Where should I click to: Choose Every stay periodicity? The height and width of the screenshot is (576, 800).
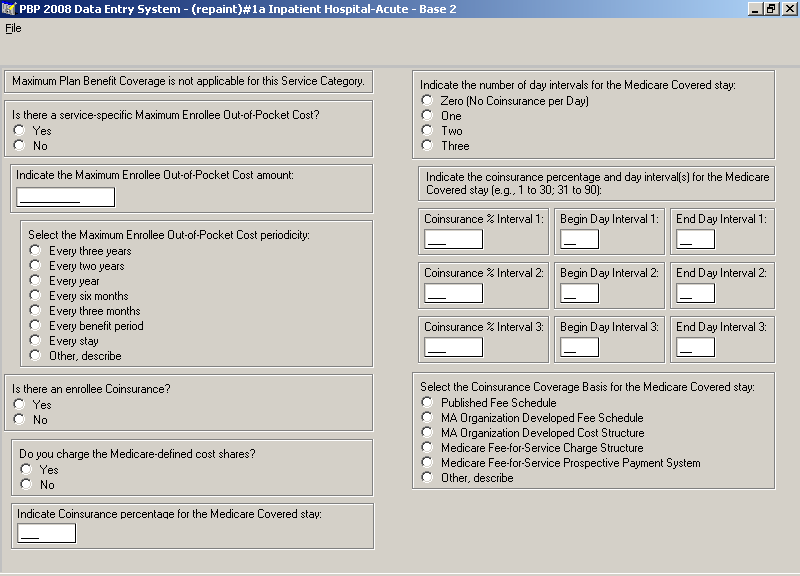pos(35,340)
